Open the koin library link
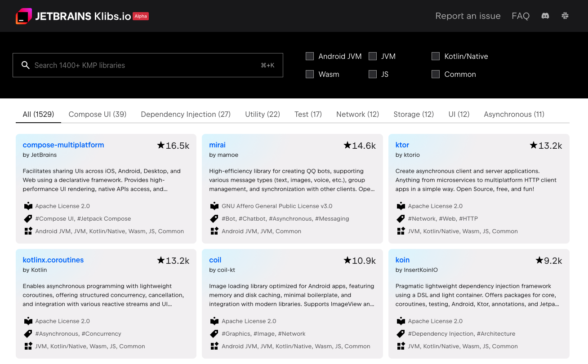Viewport: 588px width, 364px height. click(x=403, y=260)
